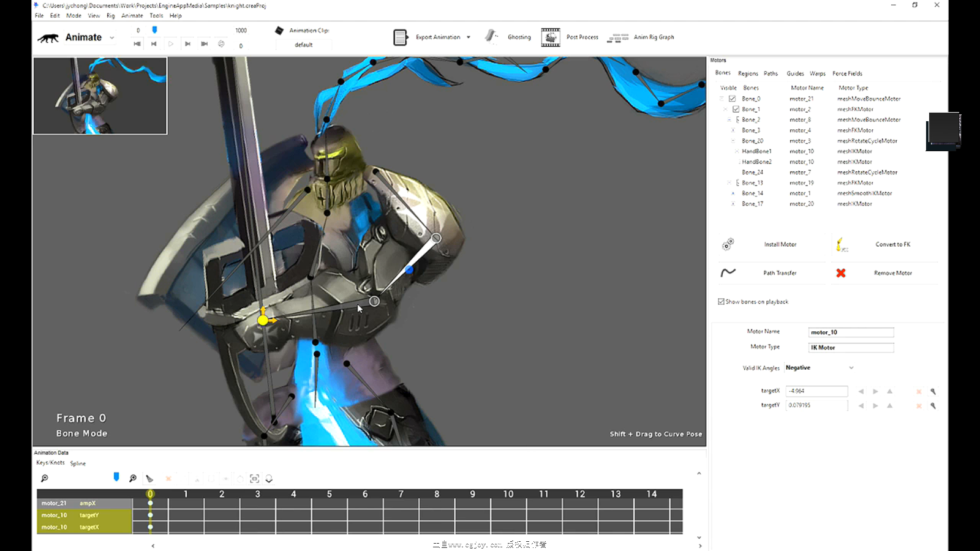Viewport: 980px width, 551px height.
Task: Expand the Bone_14 tree node
Action: click(x=733, y=193)
